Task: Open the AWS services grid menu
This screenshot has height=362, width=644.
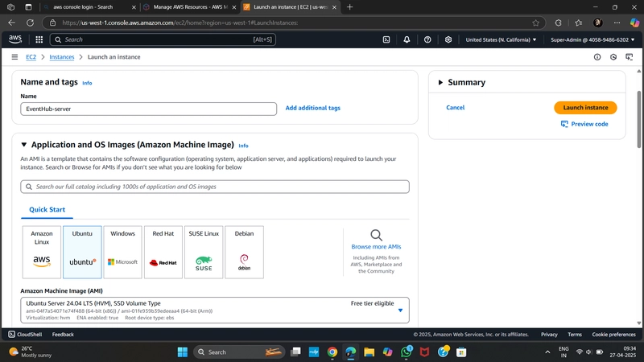Action: click(39, 39)
